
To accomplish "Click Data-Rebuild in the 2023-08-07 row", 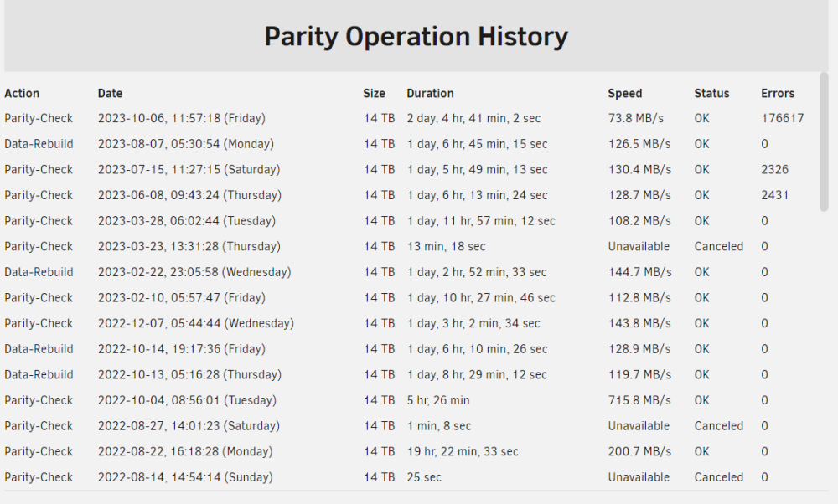I will point(39,144).
